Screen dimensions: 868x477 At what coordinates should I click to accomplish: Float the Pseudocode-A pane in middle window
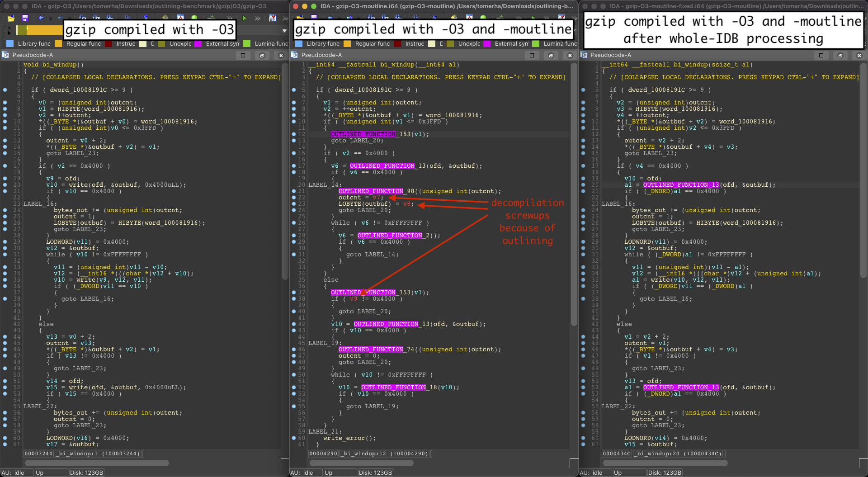pyautogui.click(x=551, y=55)
